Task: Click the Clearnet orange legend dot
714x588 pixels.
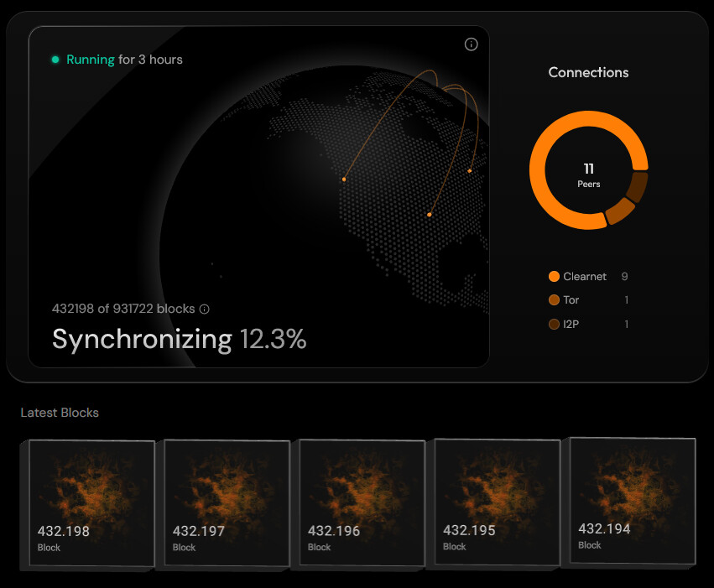Action: (554, 277)
